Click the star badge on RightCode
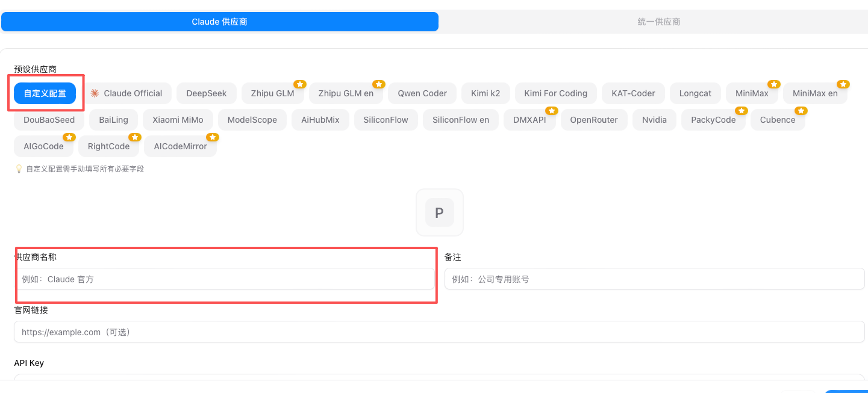 (x=135, y=137)
